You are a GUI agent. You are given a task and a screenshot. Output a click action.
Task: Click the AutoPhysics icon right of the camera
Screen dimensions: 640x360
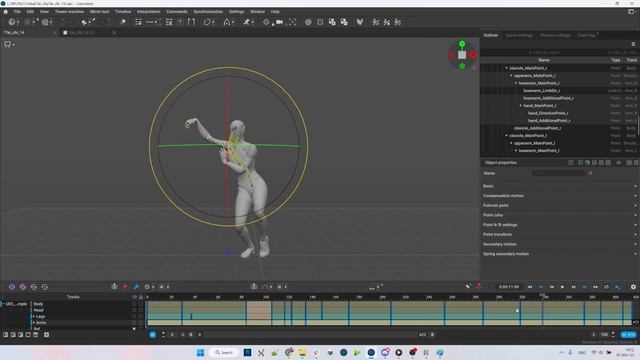coord(292,22)
